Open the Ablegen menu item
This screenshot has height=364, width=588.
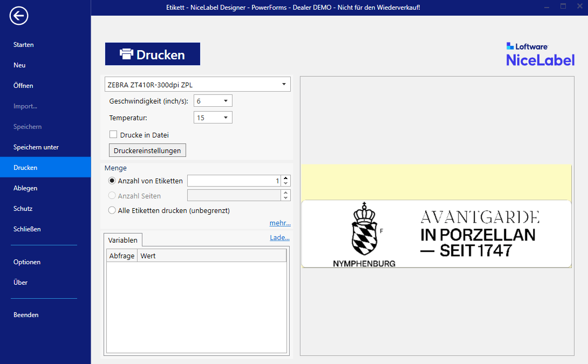tap(25, 188)
